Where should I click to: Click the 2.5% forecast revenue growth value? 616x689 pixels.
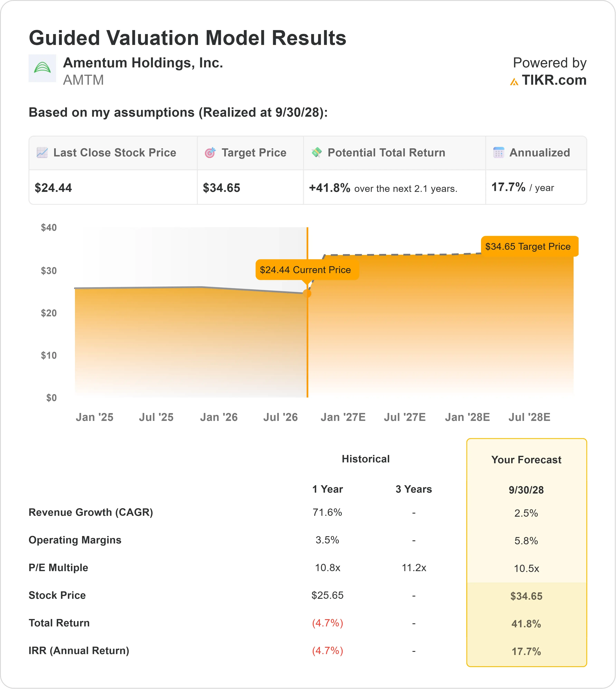pos(526,513)
